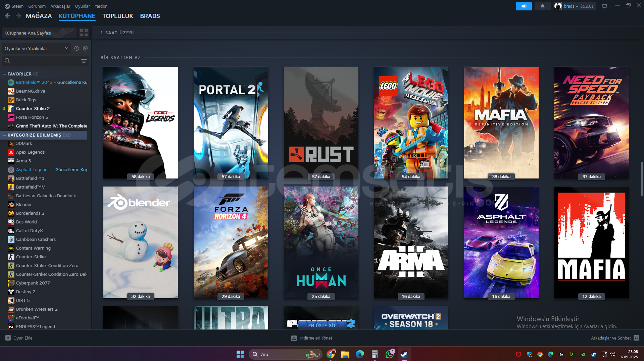This screenshot has height=361, width=644.
Task: Open the Oyunlar menu
Action: point(82,6)
